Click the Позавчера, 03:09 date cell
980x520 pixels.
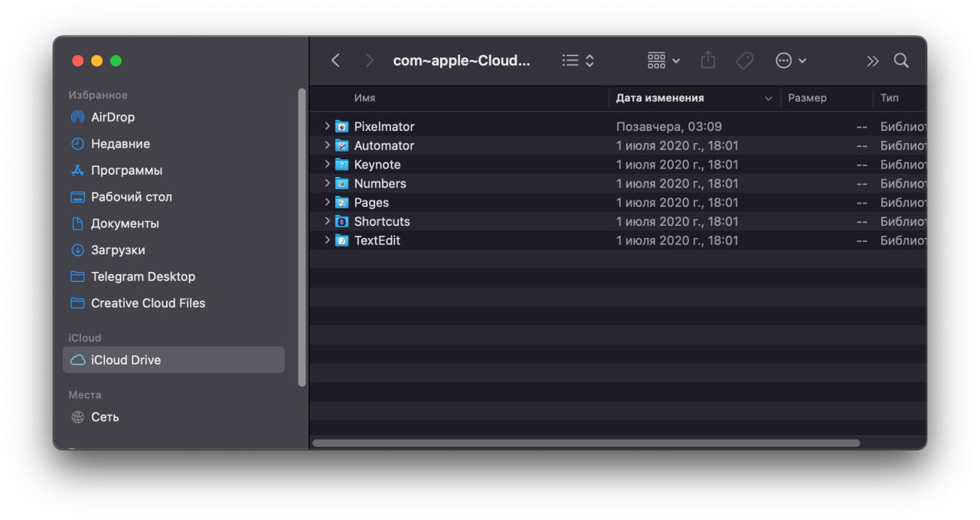pyautogui.click(x=669, y=126)
